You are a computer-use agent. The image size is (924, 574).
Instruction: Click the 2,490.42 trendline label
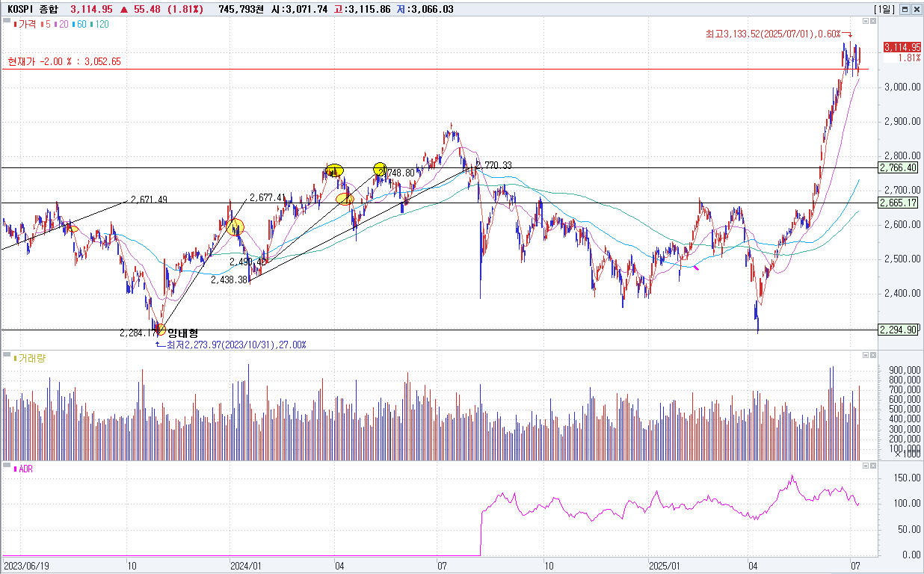[248, 262]
